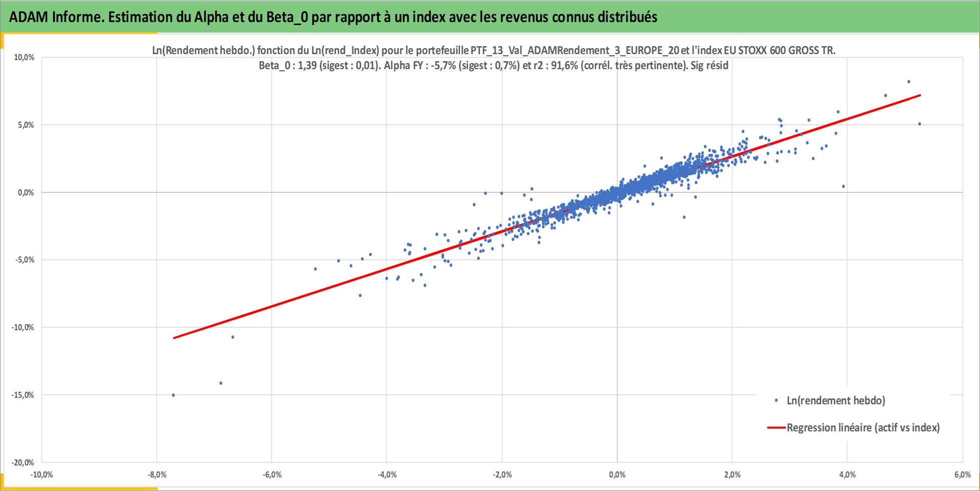Select the red line marker in the legend
This screenshot has height=491, width=980.
(776, 427)
